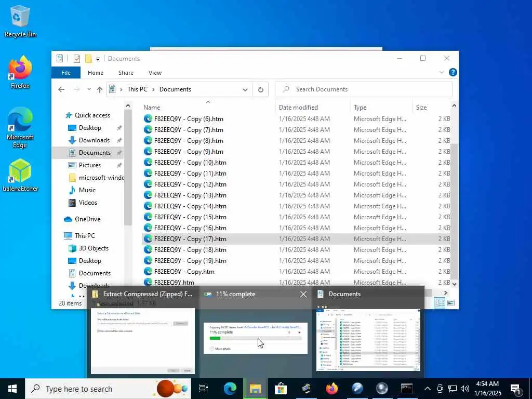Click the taskbar search box
532x399 pixels.
point(108,389)
